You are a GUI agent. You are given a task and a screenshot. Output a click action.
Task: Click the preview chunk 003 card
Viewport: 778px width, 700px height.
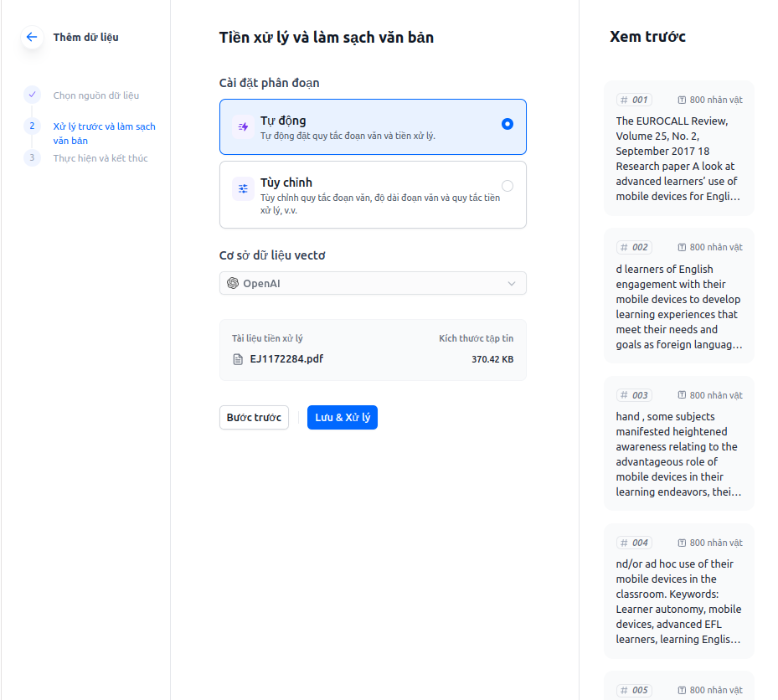point(678,444)
